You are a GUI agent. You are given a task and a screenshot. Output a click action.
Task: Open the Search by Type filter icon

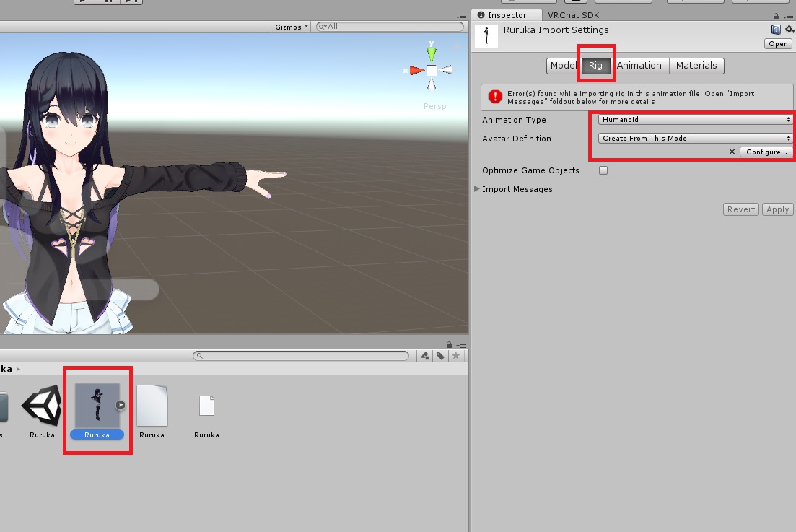pos(425,356)
